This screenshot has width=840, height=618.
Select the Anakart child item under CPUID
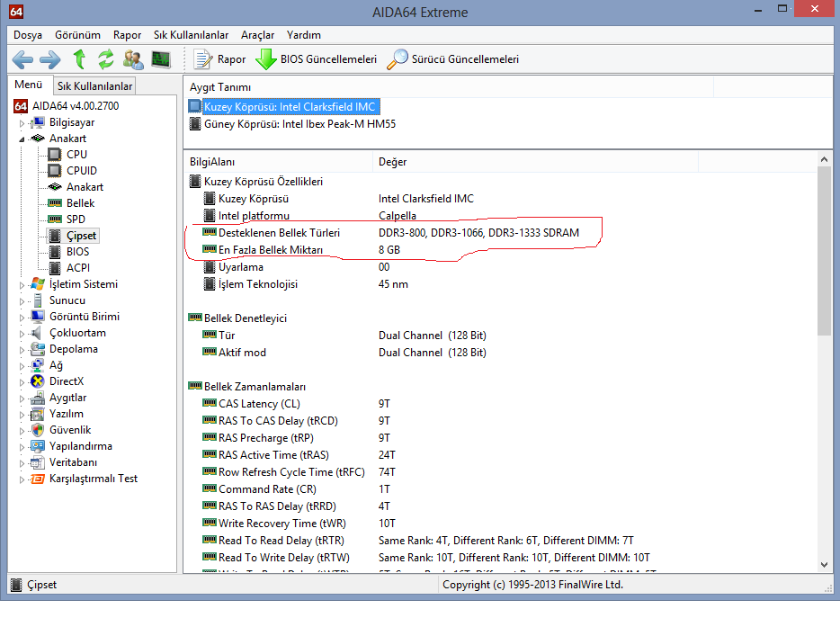click(85, 187)
